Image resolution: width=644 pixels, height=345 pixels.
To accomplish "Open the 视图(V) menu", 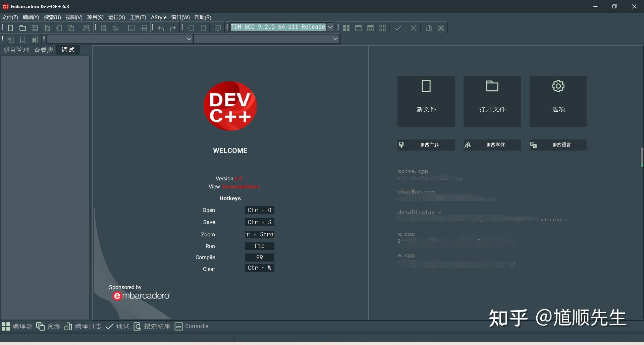I will point(74,17).
